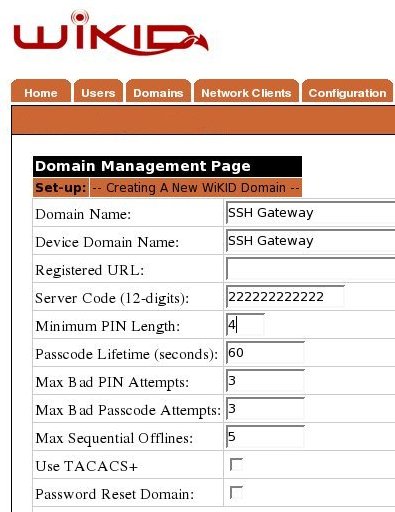Go to the Domains tab
The image size is (395, 512).
coord(158,91)
